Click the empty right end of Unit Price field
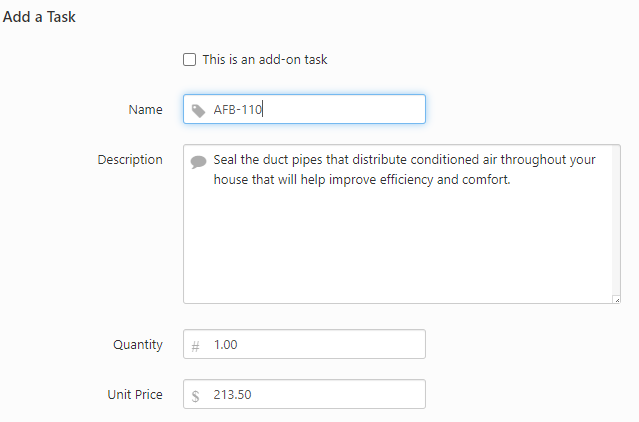 coord(380,395)
